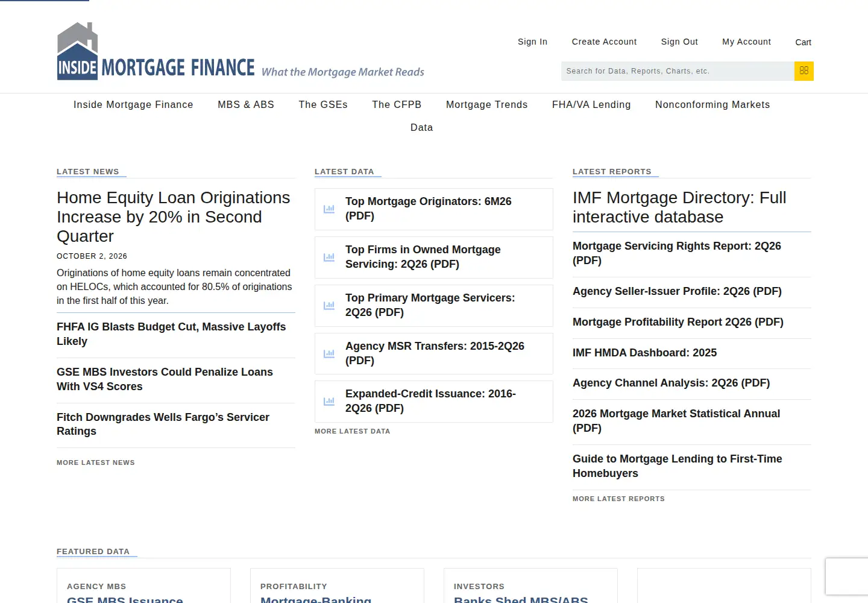Open the Data nav menu

(x=422, y=127)
